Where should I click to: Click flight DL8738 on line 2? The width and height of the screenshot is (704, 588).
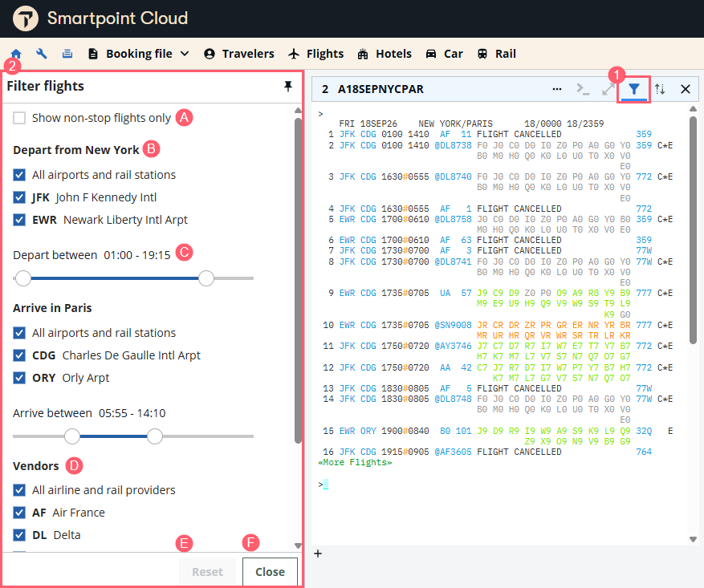453,145
